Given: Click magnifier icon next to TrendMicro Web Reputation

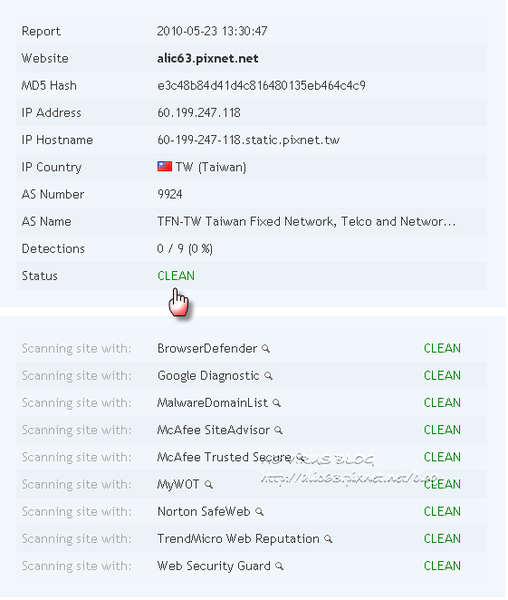Looking at the screenshot, I should pyautogui.click(x=329, y=540).
